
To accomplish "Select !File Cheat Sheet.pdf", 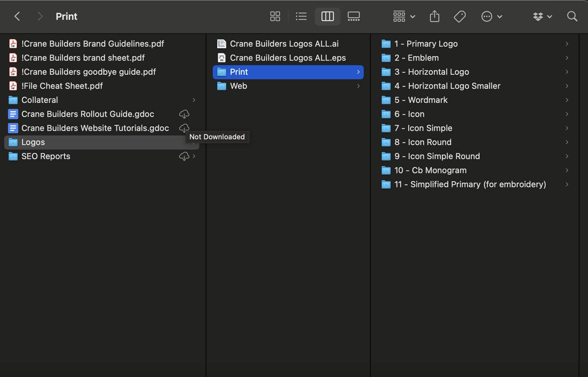I will click(x=102, y=86).
